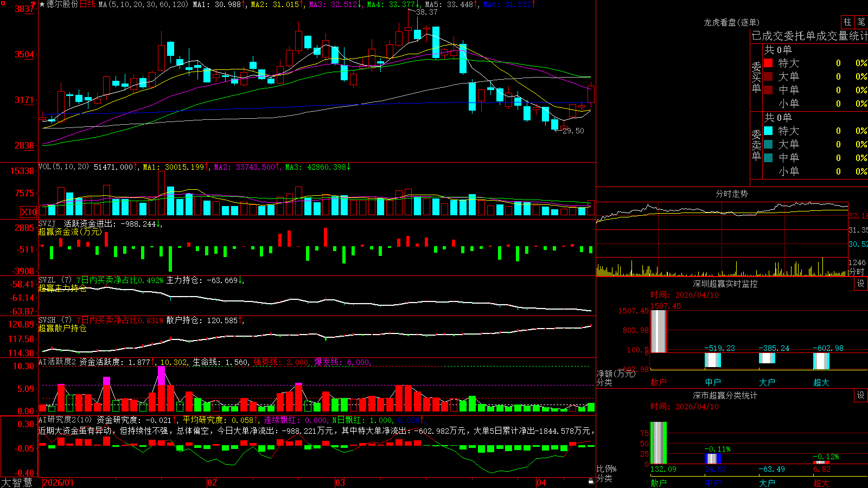
Task: Click the -63.49 大户 value in 分类统计
Action: (x=771, y=469)
